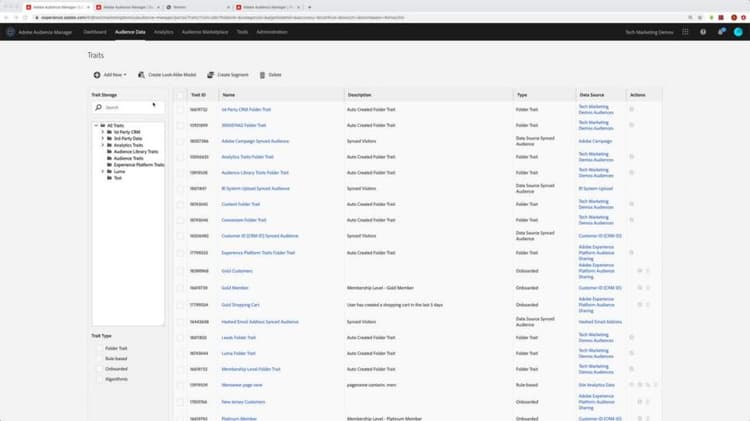Expand the Luma tree node arrow
This screenshot has height=421, width=750.
click(x=103, y=171)
